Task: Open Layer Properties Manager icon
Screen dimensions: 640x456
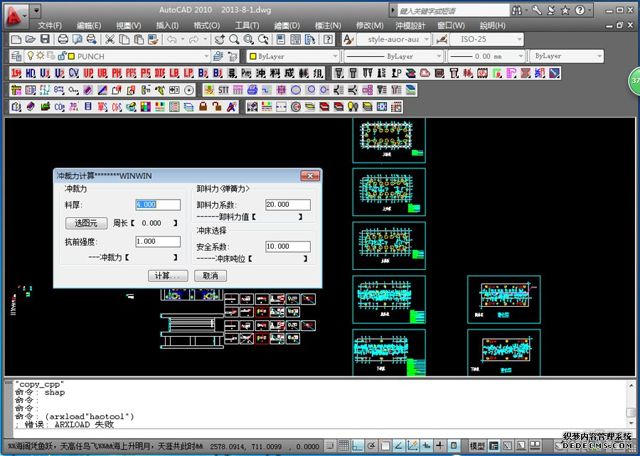Action: click(17, 56)
